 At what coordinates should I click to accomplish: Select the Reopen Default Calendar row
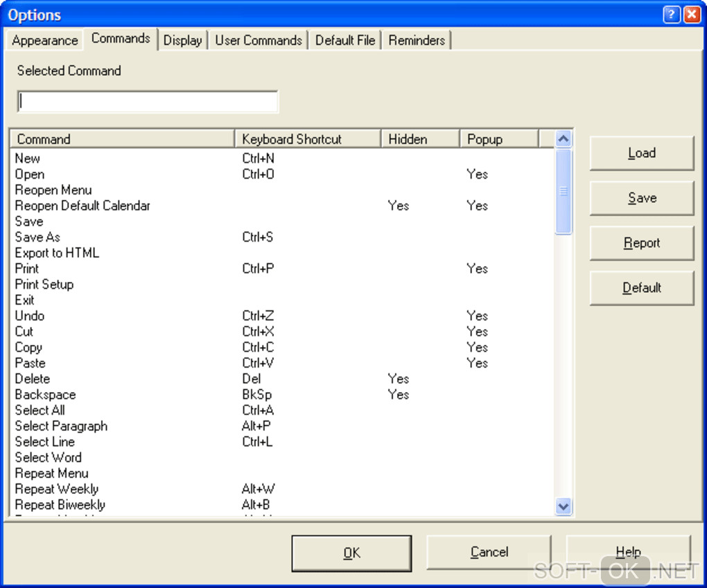pyautogui.click(x=282, y=206)
